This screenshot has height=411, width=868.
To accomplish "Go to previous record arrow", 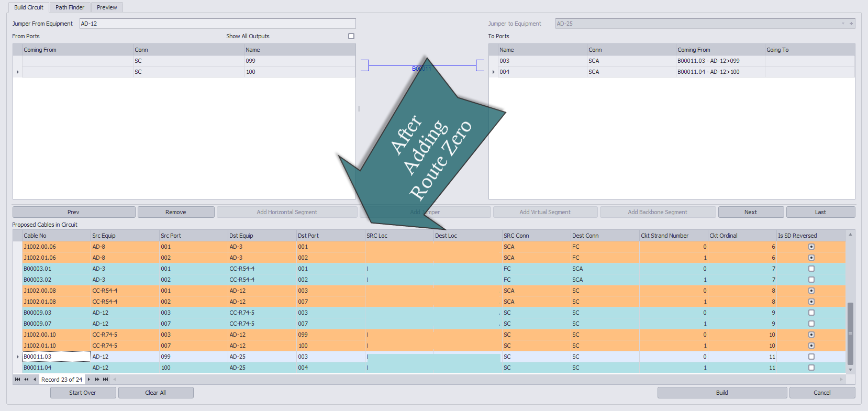I will click(x=35, y=380).
